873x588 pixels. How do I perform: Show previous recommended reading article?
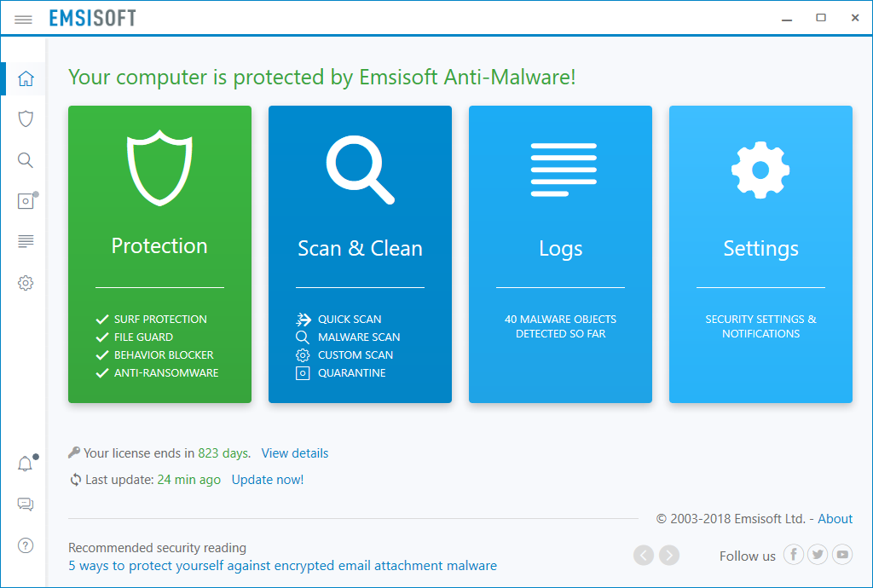(x=644, y=556)
